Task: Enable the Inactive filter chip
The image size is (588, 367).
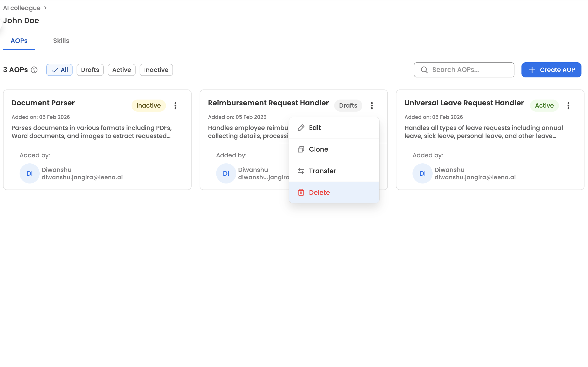Action: pyautogui.click(x=156, y=70)
